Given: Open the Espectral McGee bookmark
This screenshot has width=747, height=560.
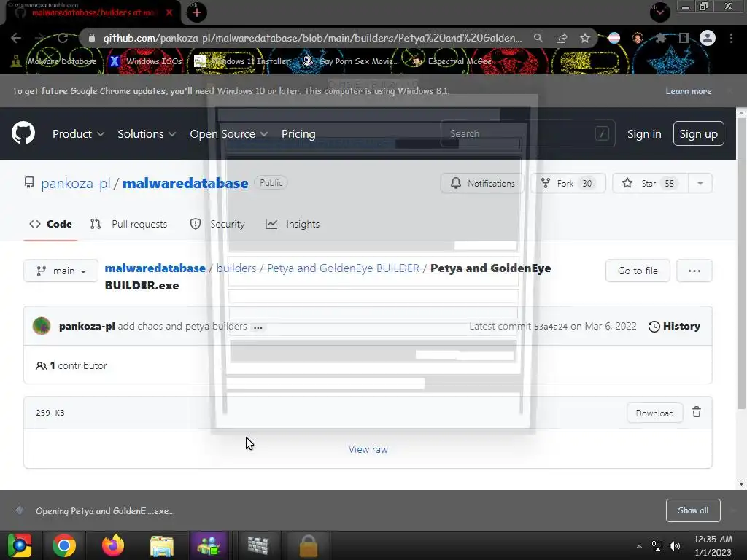Looking at the screenshot, I should [452, 61].
